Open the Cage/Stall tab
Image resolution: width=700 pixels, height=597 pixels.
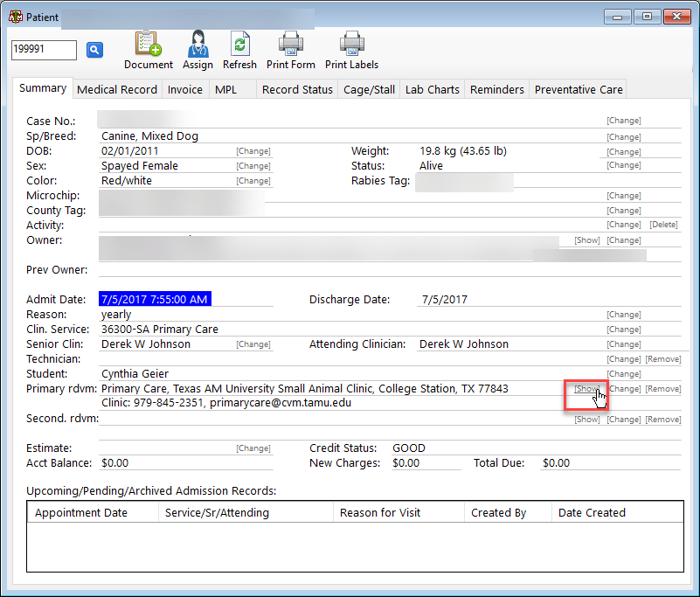point(369,90)
